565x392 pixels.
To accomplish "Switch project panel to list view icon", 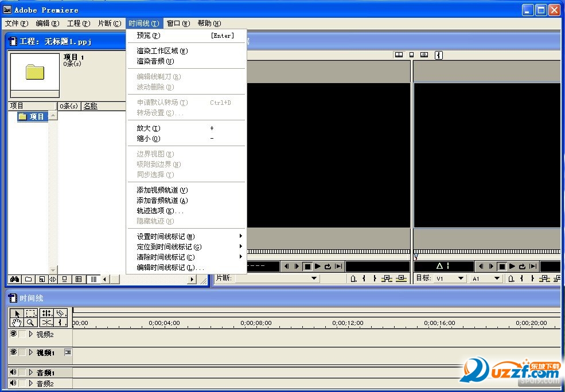I will pos(93,279).
